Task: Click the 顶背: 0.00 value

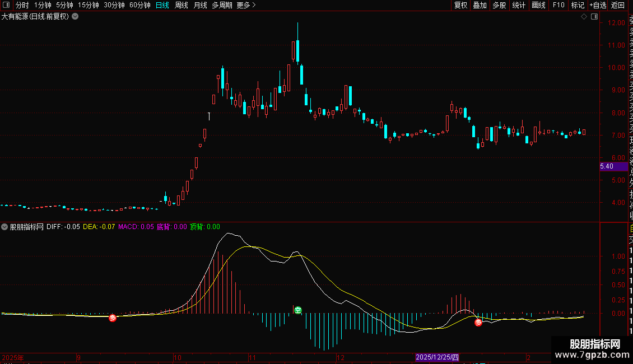Action: pos(204,227)
